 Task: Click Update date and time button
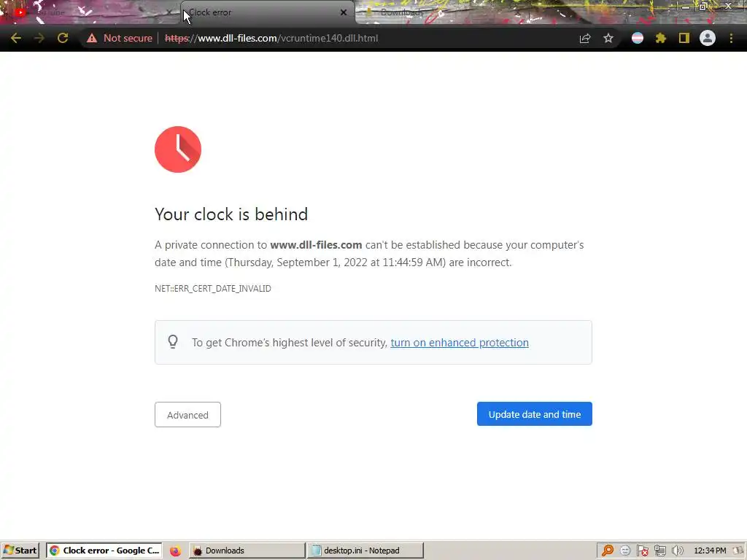click(x=535, y=414)
